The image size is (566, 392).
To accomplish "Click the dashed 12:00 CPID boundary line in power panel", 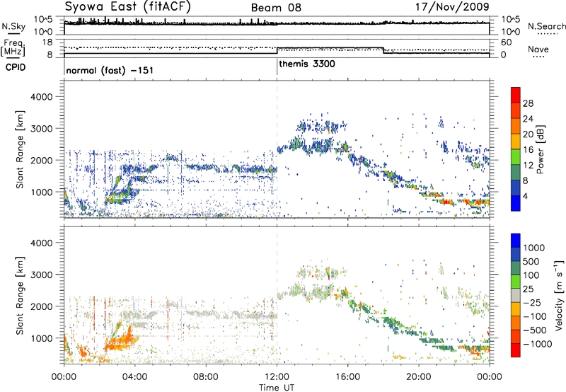I will point(277,149).
